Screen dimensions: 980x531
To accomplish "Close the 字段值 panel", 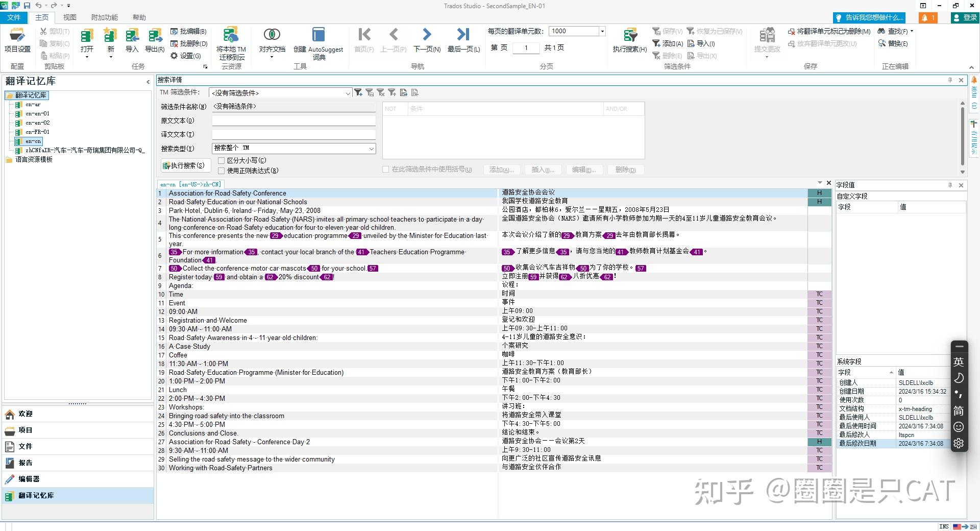I will (961, 185).
